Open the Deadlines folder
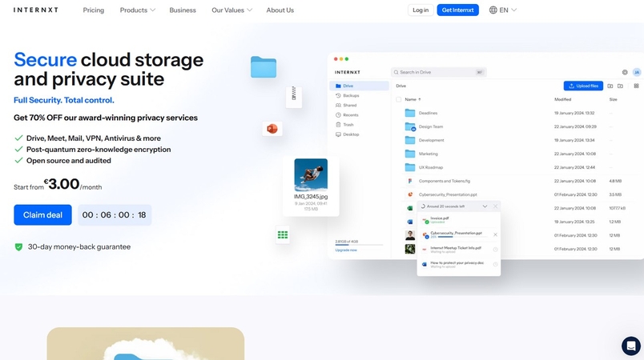644x360 pixels. tap(428, 113)
